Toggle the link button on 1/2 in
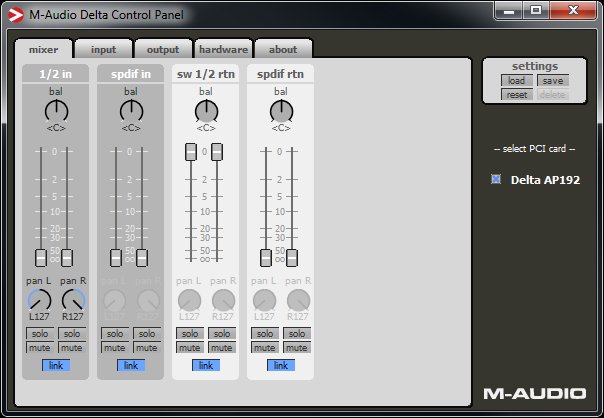Screen dimensions: 604x418 [x=56, y=365]
